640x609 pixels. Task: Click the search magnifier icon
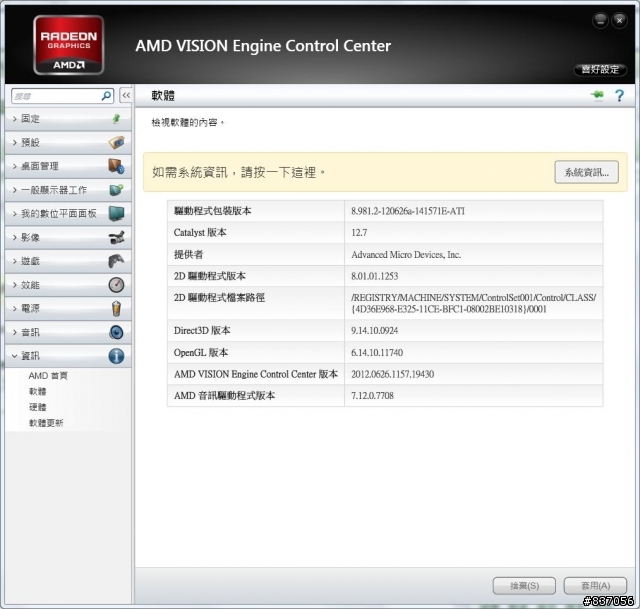106,96
